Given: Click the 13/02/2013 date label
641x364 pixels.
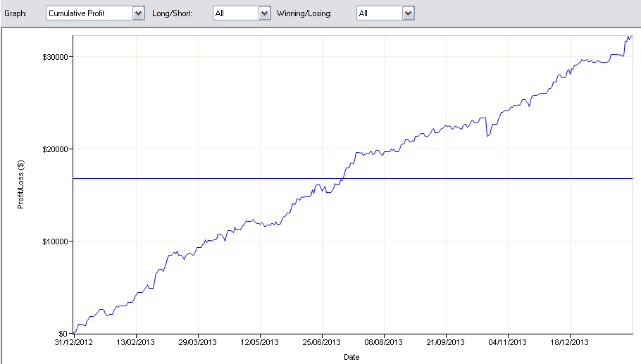Looking at the screenshot, I should click(135, 342).
